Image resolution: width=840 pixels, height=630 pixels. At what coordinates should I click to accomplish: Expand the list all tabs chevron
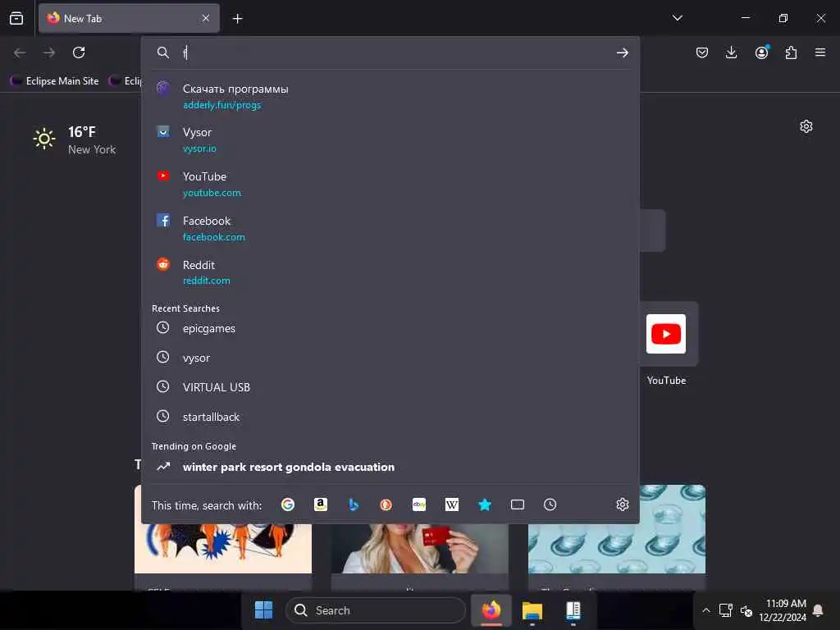click(678, 18)
